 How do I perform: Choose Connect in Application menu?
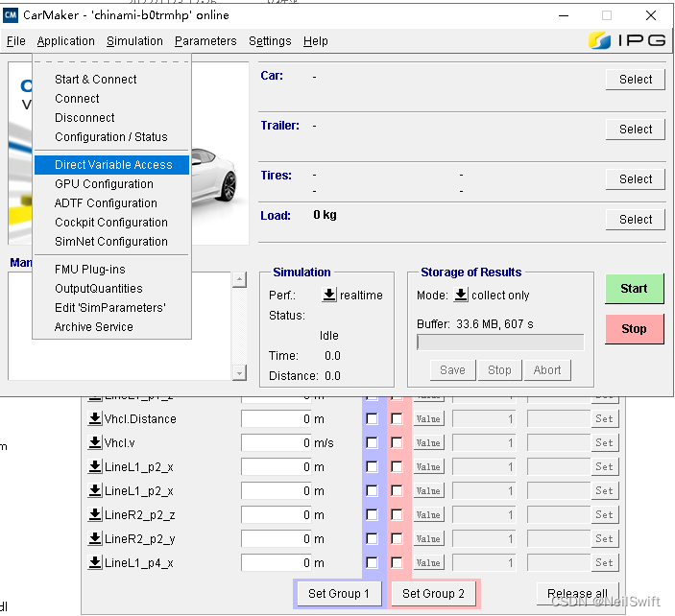pyautogui.click(x=112, y=99)
